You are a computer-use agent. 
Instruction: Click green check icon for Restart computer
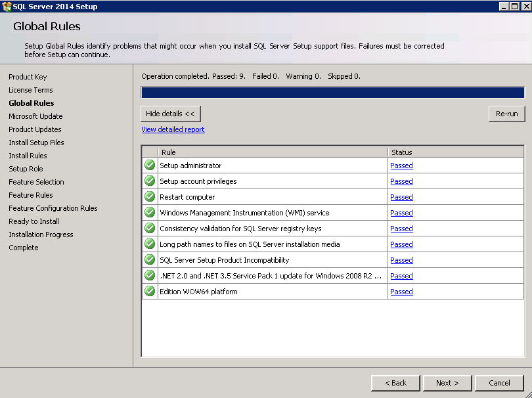pos(150,197)
